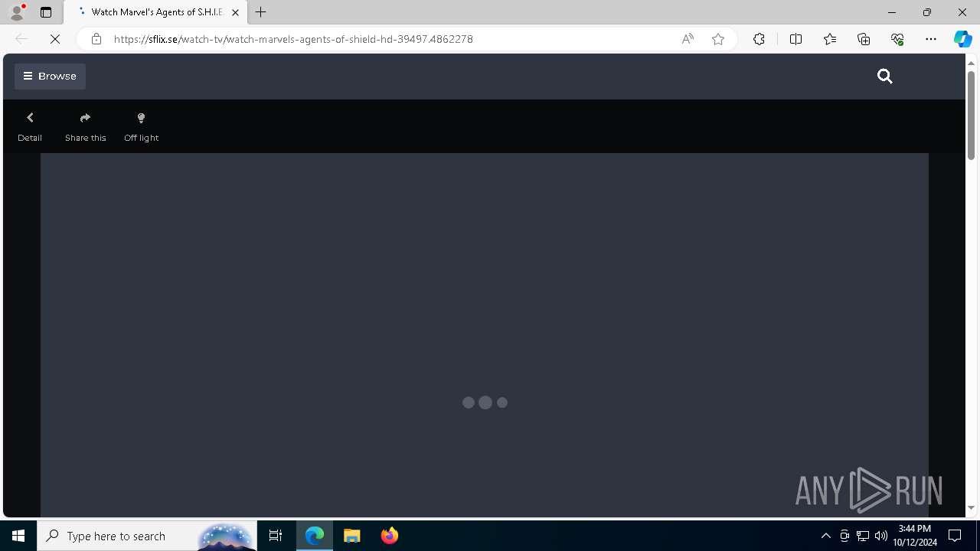This screenshot has height=551, width=980.
Task: Open Tab actions menu icon
Action: [46, 12]
